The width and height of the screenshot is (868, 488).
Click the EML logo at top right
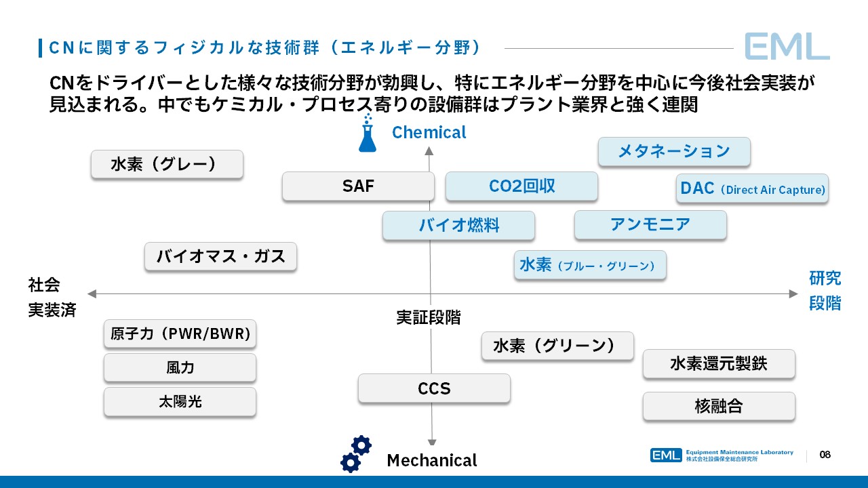pyautogui.click(x=787, y=47)
